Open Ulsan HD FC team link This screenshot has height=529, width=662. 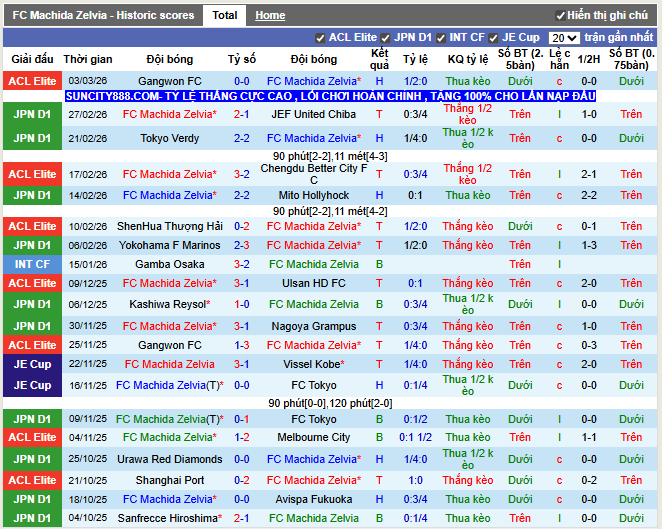click(x=314, y=283)
